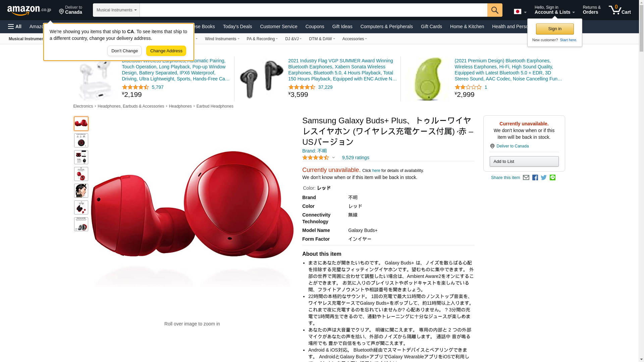Click inside the search text field
This screenshot has width=644, height=362.
(x=313, y=10)
